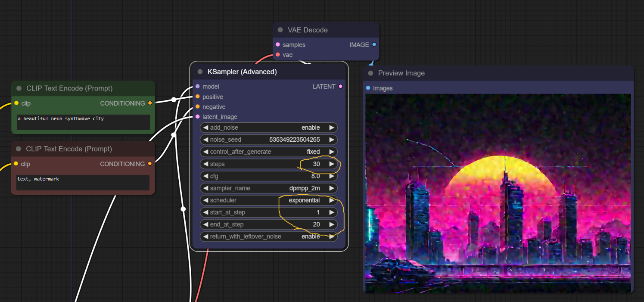Image resolution: width=644 pixels, height=302 pixels.
Task: Click the latent_image input port on KSampler
Action: click(x=198, y=117)
